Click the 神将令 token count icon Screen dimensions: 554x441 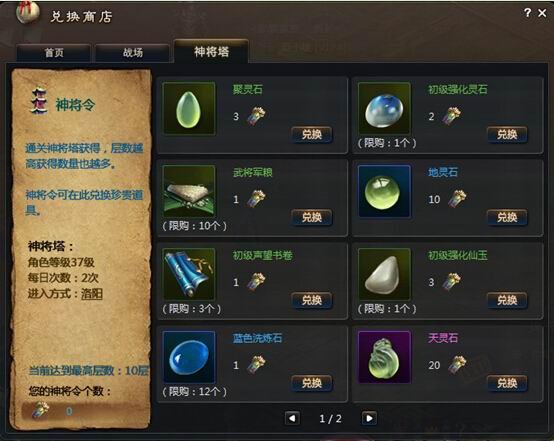(40, 410)
